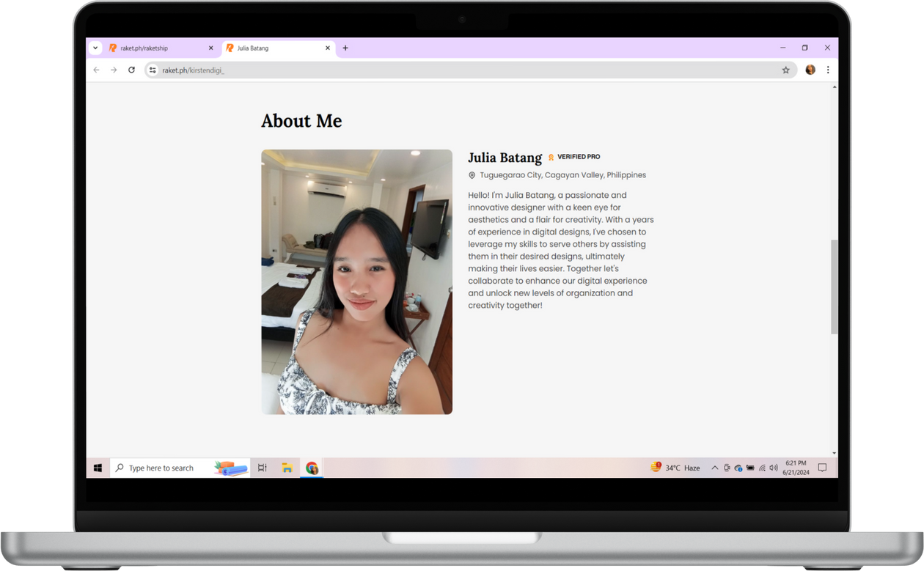Open the Chrome profile avatar
This screenshot has height=571, width=924.
pos(810,70)
